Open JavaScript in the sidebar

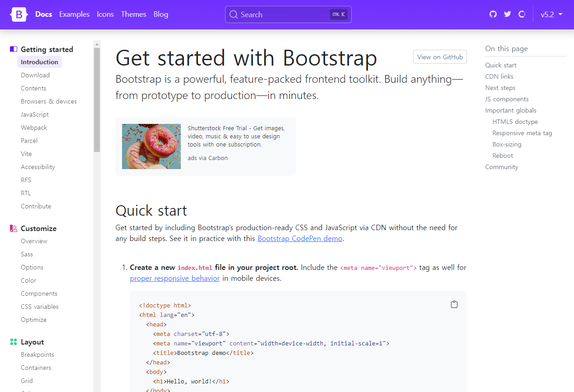pos(35,114)
